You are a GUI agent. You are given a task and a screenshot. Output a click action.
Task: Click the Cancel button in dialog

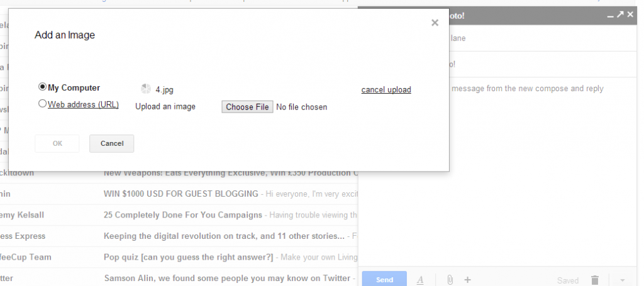tap(112, 143)
